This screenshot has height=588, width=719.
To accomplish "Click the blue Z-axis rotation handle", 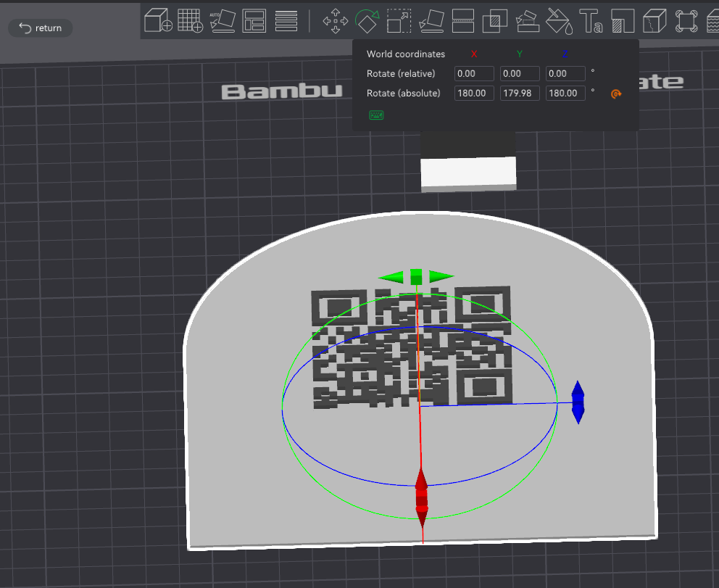I will [x=578, y=402].
